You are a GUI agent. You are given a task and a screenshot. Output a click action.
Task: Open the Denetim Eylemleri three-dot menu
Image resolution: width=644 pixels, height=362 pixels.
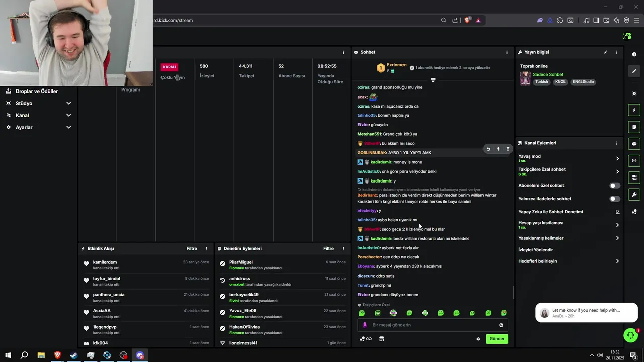click(x=343, y=249)
